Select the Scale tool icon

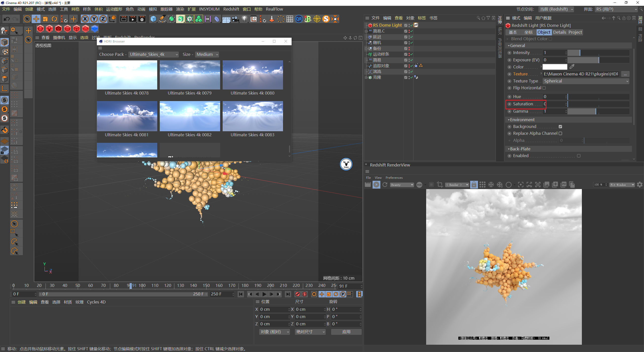[x=45, y=19]
